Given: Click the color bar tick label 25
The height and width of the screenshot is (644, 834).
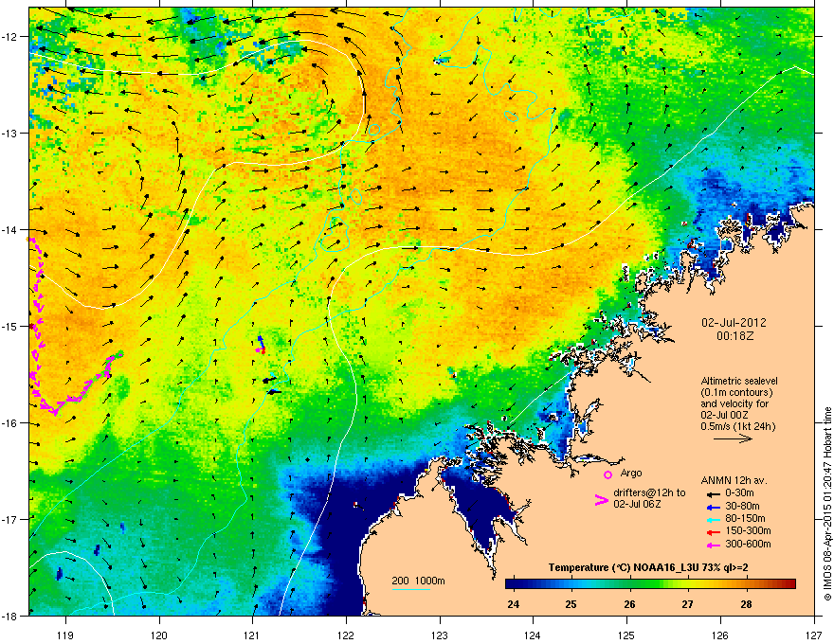Looking at the screenshot, I should pos(571,604).
